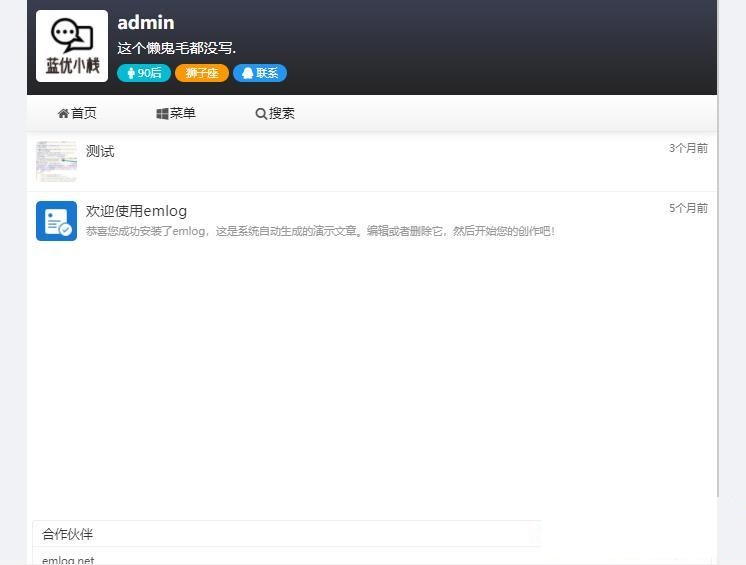Go to the 首页 text label
The height and width of the screenshot is (565, 746).
pos(84,114)
